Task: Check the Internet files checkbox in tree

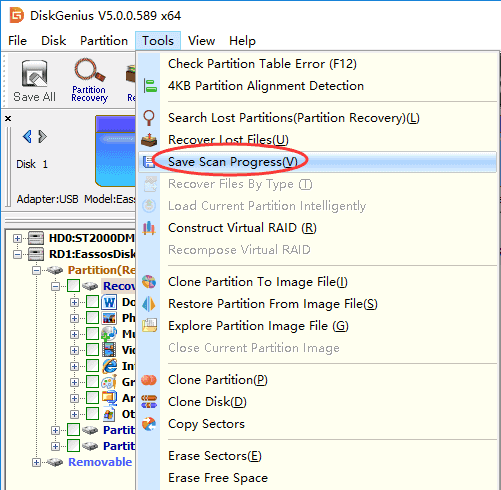Action: pos(92,366)
